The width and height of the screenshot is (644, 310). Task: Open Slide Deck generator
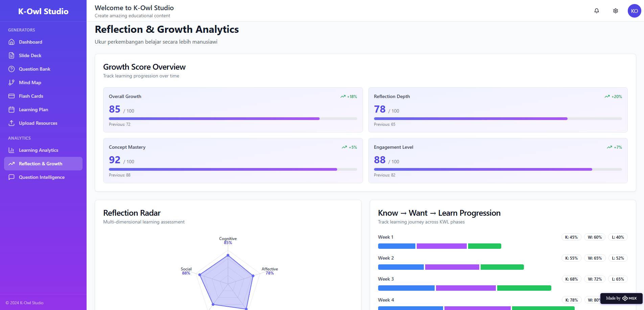coord(43,55)
